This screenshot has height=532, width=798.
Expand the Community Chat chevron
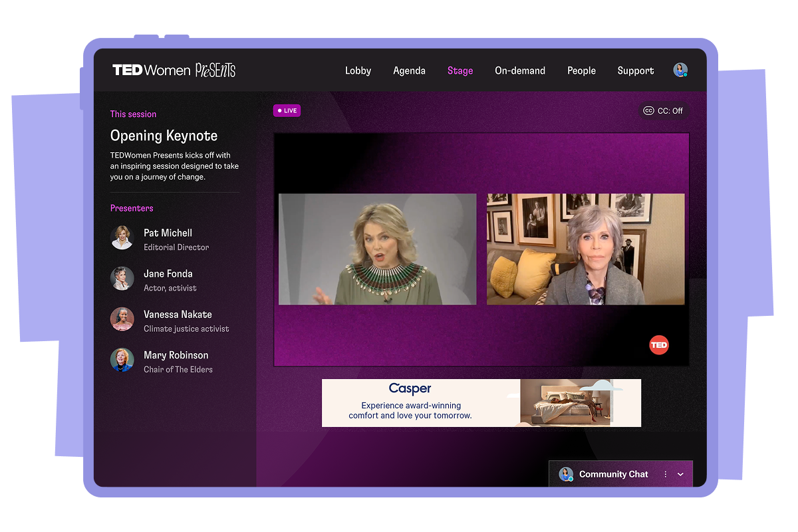(x=680, y=474)
